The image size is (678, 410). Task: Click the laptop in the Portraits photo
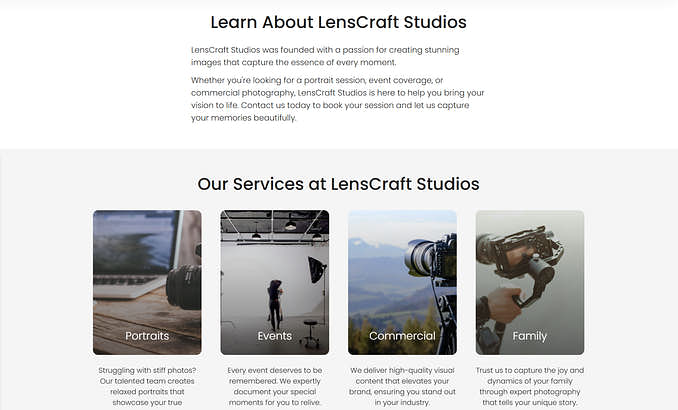coord(136,255)
